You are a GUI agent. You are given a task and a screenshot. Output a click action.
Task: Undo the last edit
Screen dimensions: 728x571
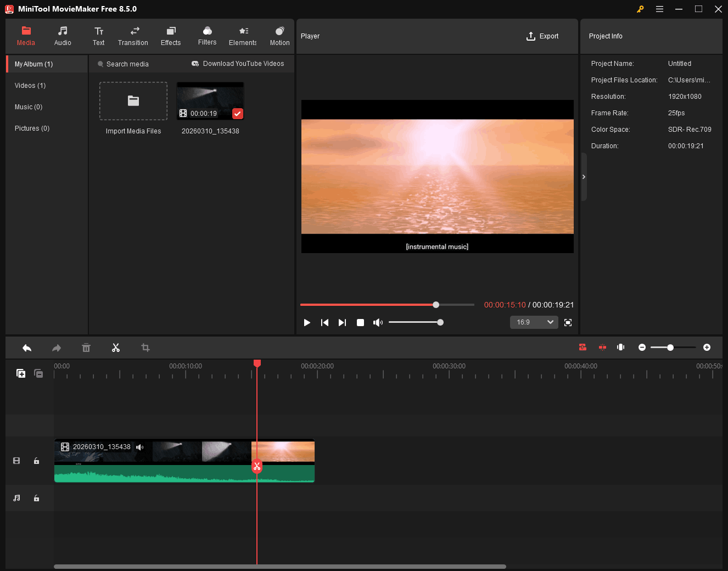(x=27, y=348)
